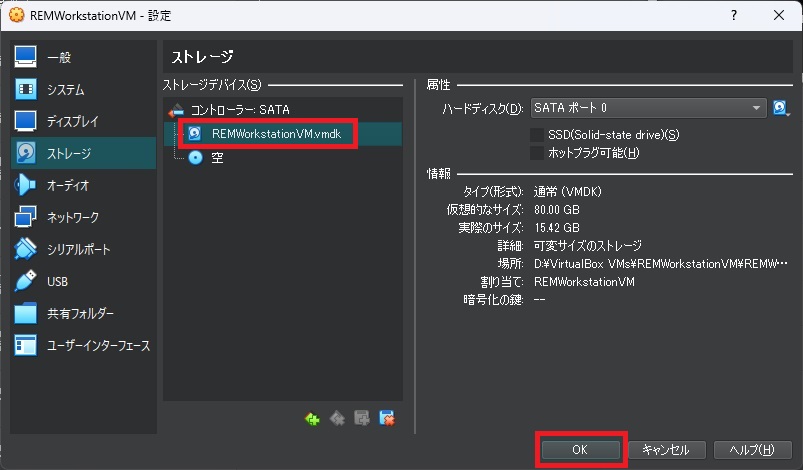Enable the ホットプラグ可能 checkbox

pyautogui.click(x=537, y=153)
